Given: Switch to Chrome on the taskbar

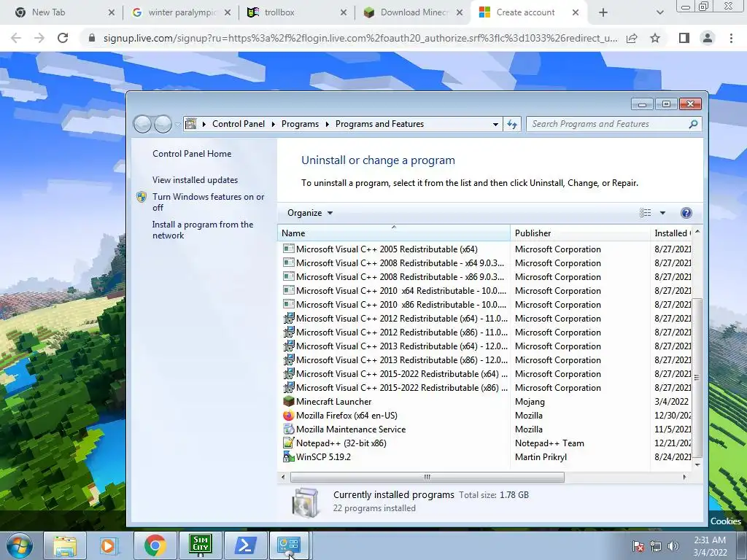Looking at the screenshot, I should click(155, 545).
